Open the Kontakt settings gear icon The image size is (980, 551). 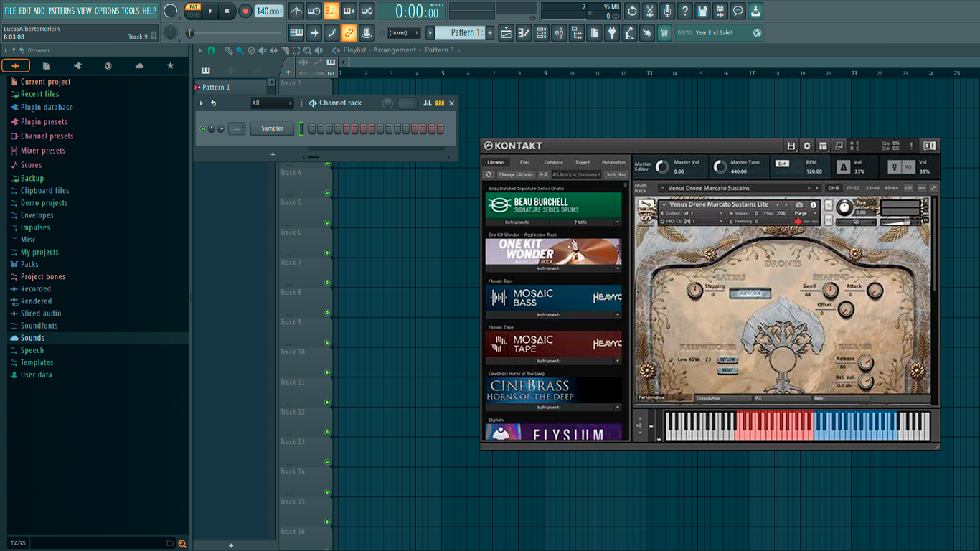pos(807,146)
